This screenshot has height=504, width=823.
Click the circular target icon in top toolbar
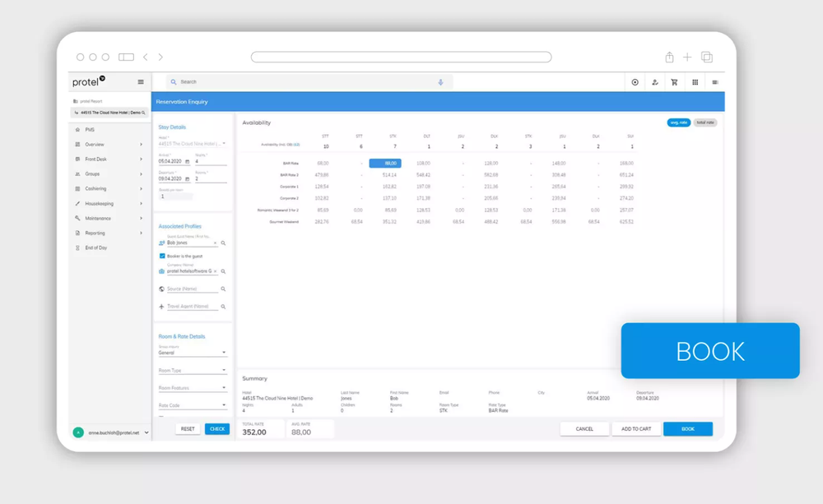click(x=635, y=82)
